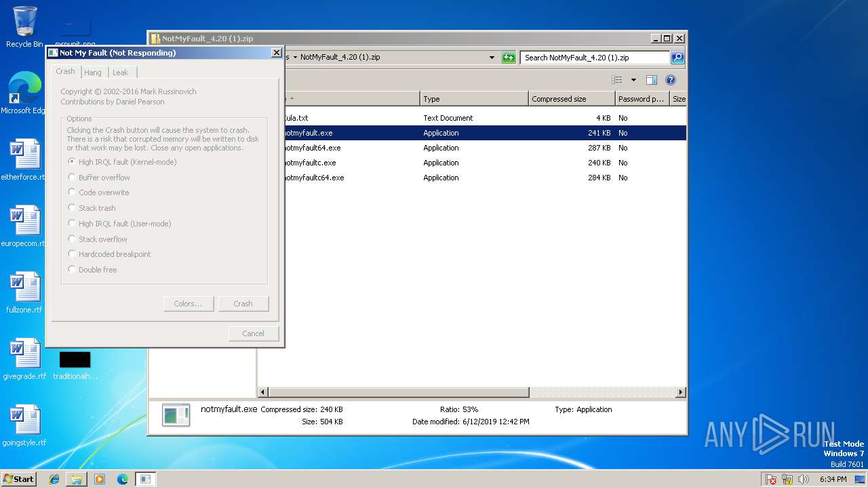This screenshot has height=488, width=868.
Task: Switch to Not My Fault taskbar item
Action: (x=145, y=479)
